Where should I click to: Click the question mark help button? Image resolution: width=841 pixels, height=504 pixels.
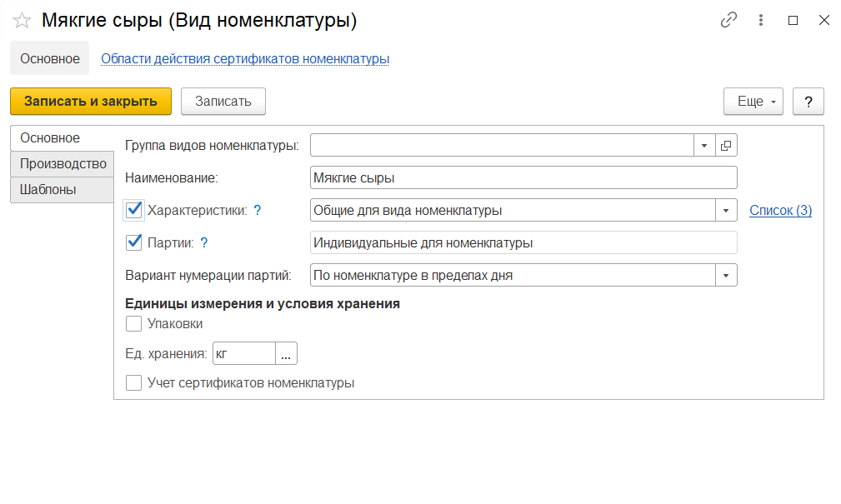pyautogui.click(x=808, y=102)
